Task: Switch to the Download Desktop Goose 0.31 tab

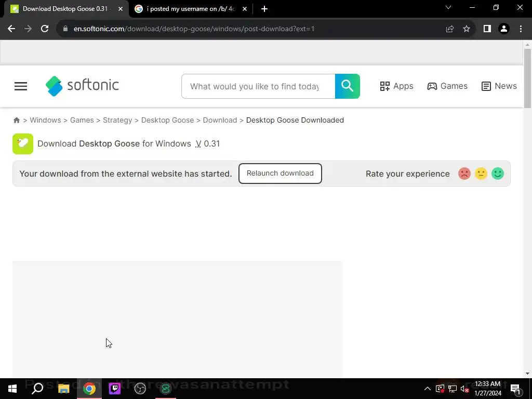Action: pyautogui.click(x=64, y=9)
